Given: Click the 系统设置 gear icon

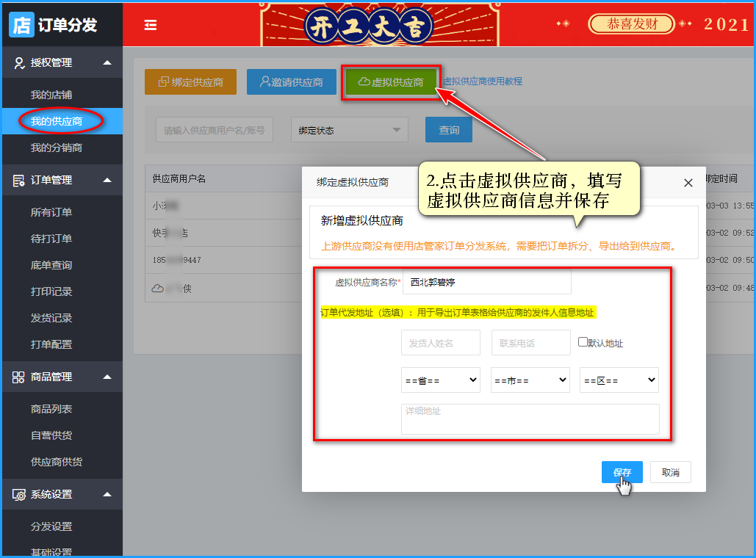Looking at the screenshot, I should click(19, 495).
